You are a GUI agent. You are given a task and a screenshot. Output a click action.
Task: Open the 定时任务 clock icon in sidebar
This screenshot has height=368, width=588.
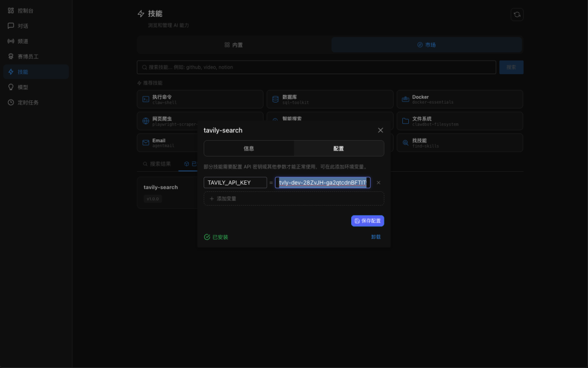[x=11, y=102]
